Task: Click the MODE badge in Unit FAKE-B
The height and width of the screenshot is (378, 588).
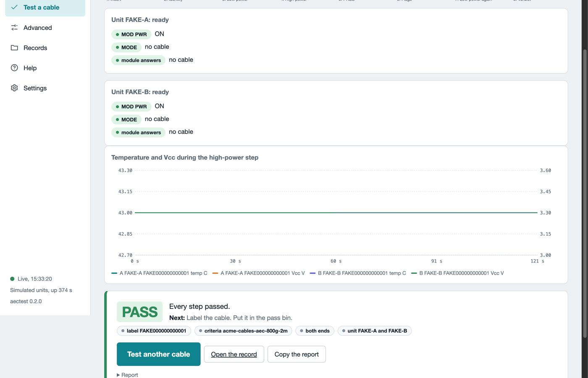Action: click(x=126, y=119)
